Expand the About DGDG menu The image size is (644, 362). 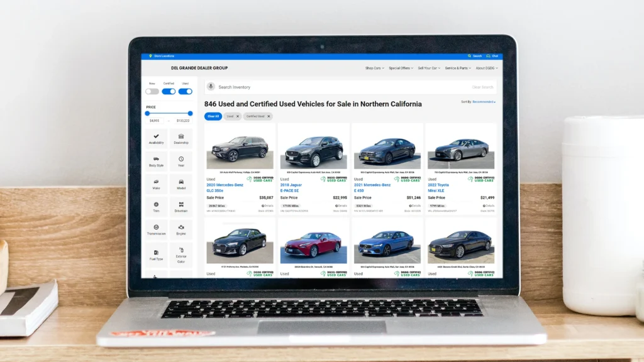coord(487,68)
